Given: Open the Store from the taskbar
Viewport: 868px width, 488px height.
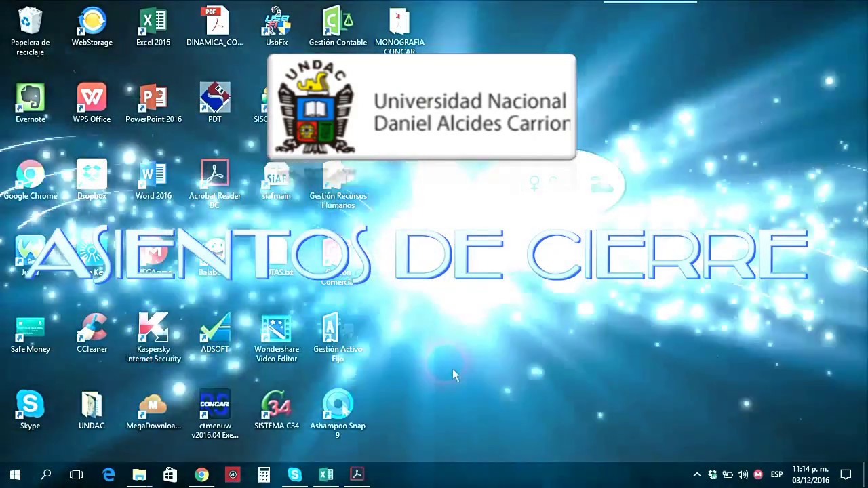Looking at the screenshot, I should click(x=170, y=474).
